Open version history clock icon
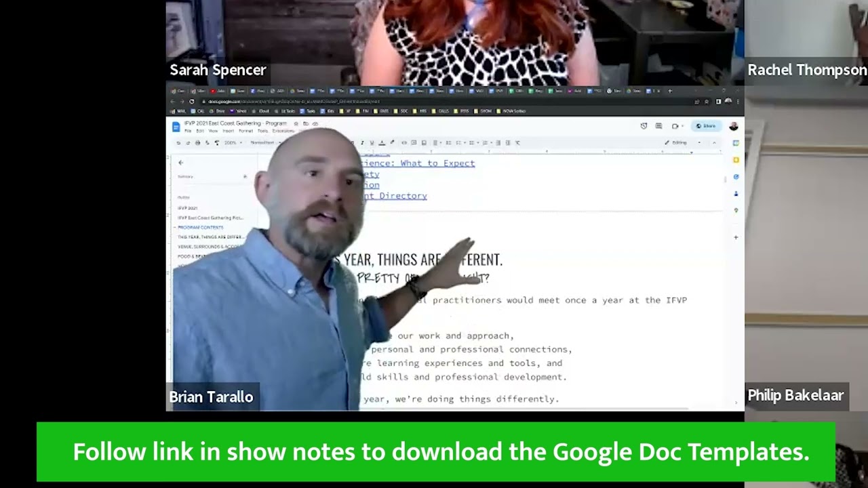 click(644, 126)
